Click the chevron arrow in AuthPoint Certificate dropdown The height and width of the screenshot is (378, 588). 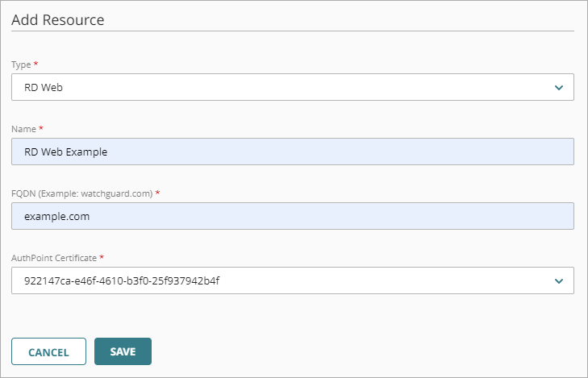click(x=559, y=280)
